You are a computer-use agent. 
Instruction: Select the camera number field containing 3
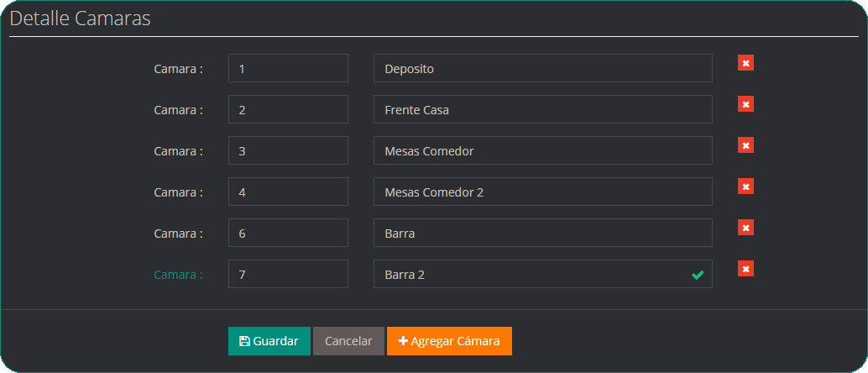tap(288, 151)
